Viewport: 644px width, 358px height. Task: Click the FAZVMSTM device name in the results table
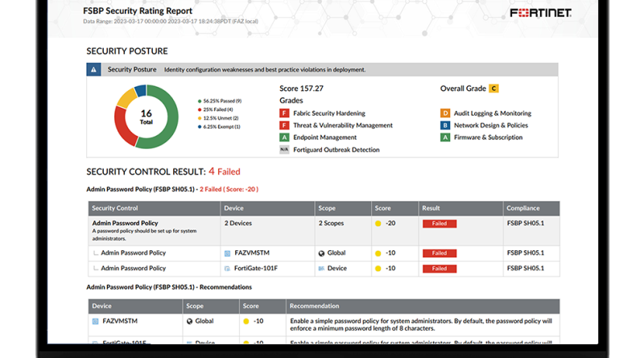pyautogui.click(x=252, y=253)
